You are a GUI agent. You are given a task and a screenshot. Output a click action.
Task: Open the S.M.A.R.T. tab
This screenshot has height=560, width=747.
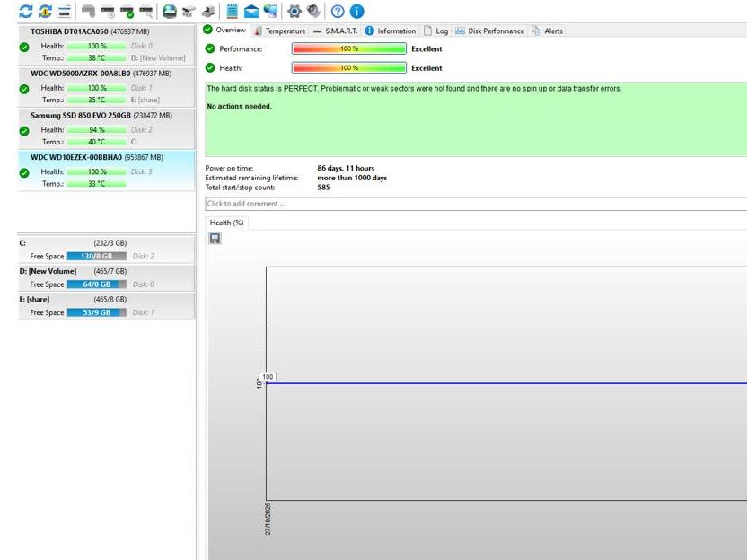[335, 31]
